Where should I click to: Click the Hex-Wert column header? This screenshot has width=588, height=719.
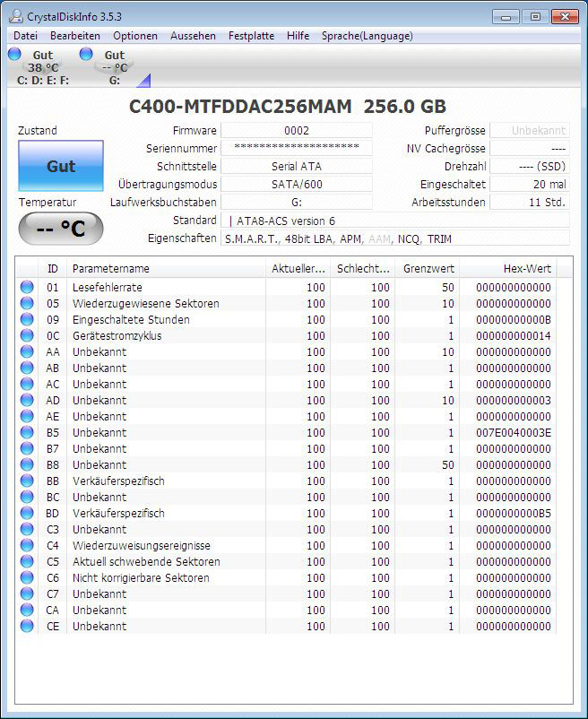coord(508,268)
